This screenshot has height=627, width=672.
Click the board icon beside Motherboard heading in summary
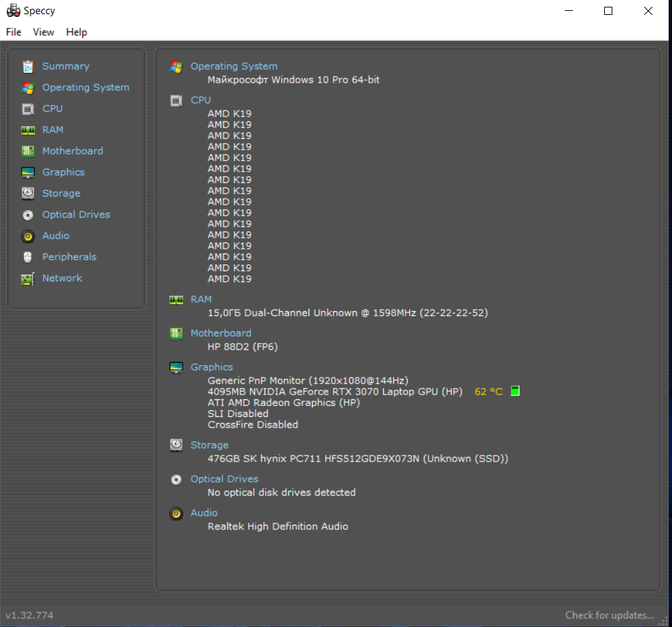coord(176,333)
